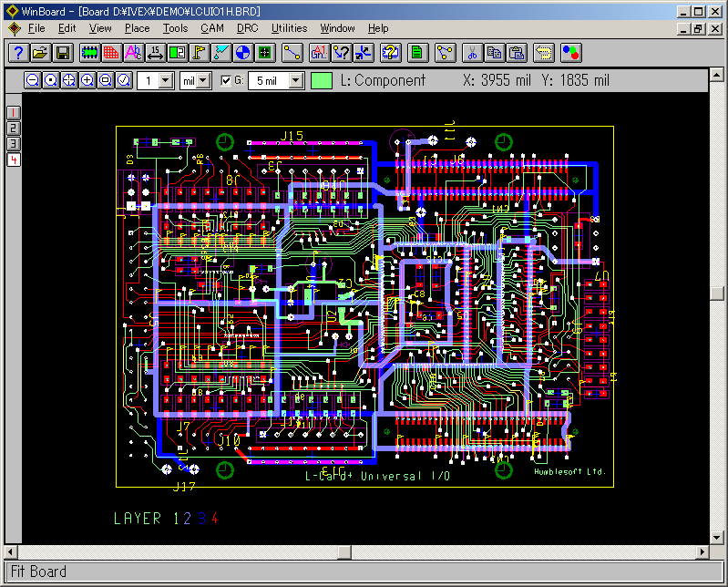Click the zoom in magnifier icon
728x587 pixels.
87,80
